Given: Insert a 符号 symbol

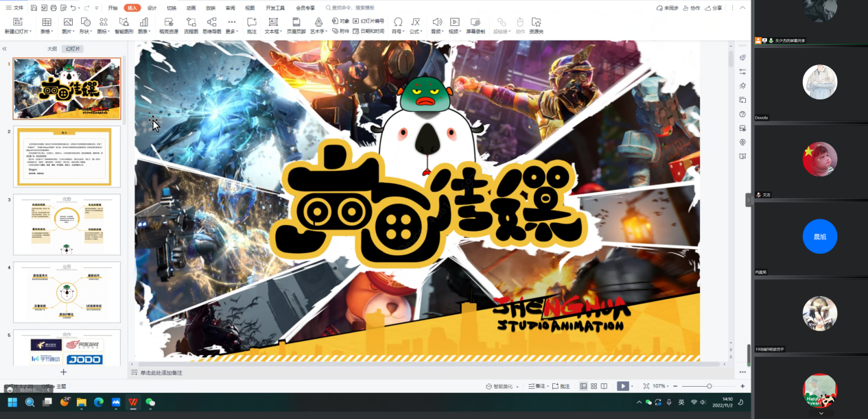Looking at the screenshot, I should coord(398,26).
